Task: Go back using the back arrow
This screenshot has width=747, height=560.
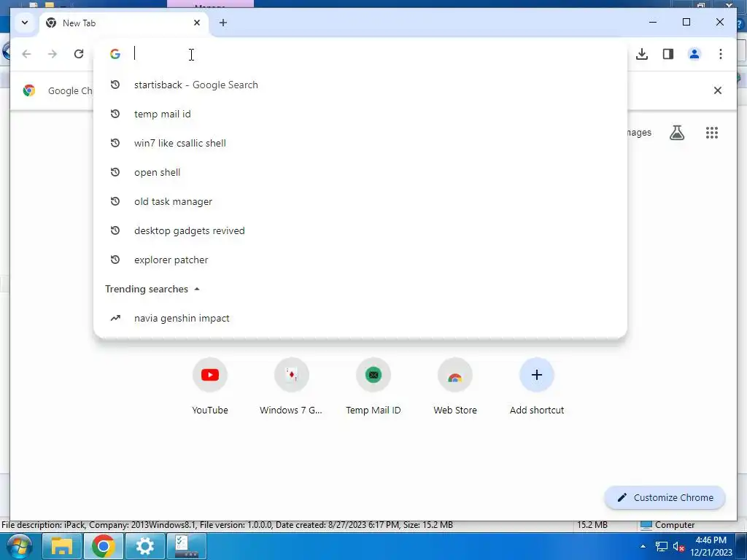Action: pos(27,54)
